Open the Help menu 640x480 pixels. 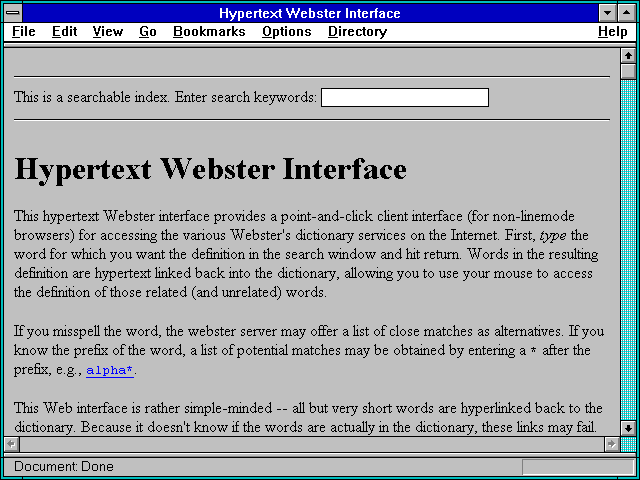pos(613,32)
